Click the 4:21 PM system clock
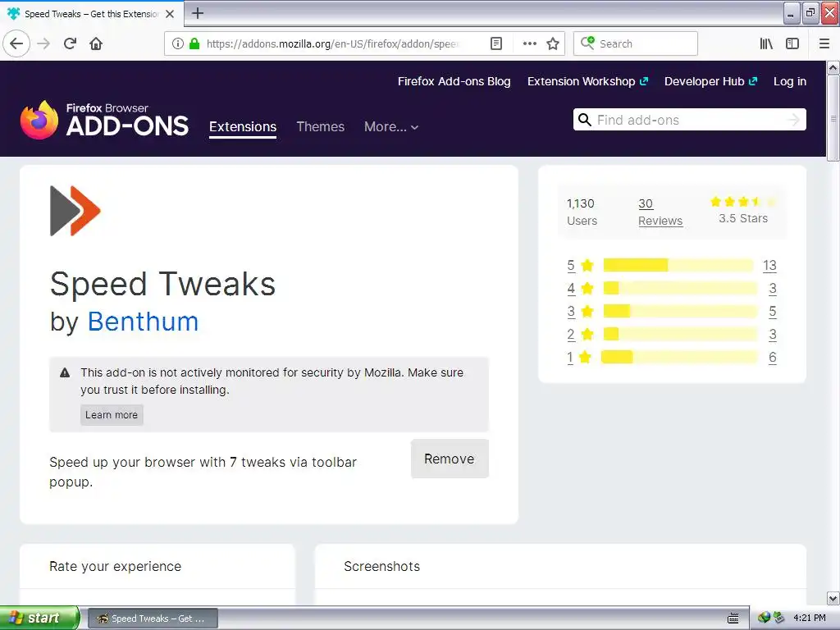This screenshot has height=630, width=840. click(x=810, y=618)
